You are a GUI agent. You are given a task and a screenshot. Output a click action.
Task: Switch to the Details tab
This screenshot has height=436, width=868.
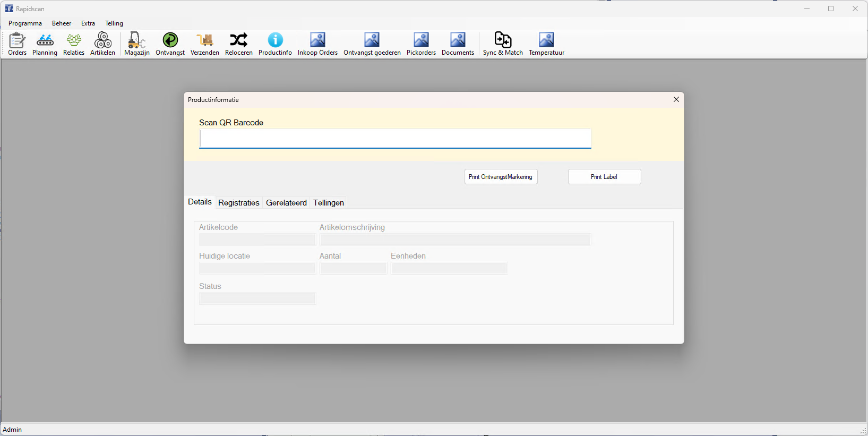click(200, 202)
